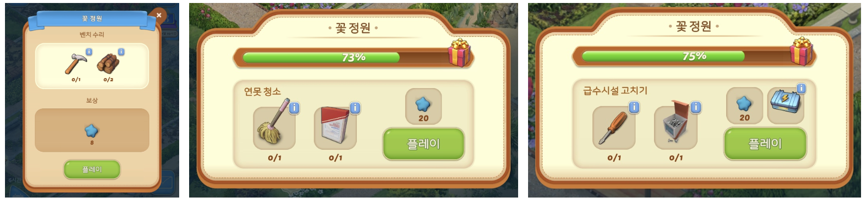The image size is (868, 204).
Task: Open info badge on the screwdriver
Action: [634, 107]
